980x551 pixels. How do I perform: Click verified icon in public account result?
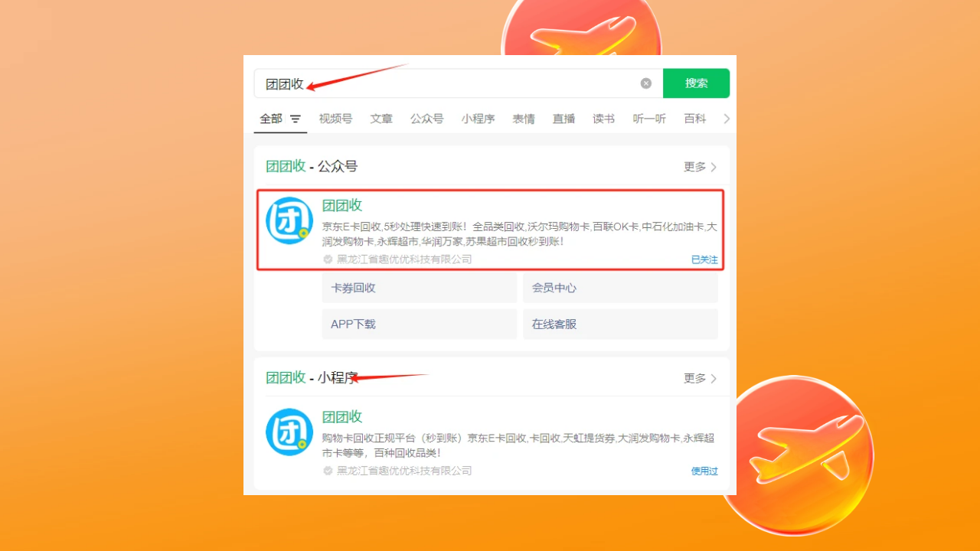click(328, 259)
